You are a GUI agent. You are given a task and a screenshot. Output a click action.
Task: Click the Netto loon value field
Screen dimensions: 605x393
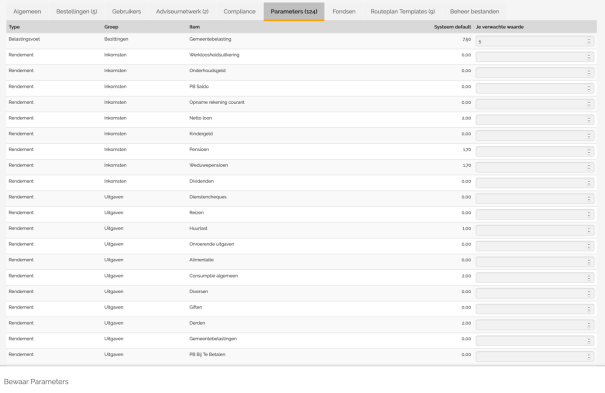click(x=535, y=120)
